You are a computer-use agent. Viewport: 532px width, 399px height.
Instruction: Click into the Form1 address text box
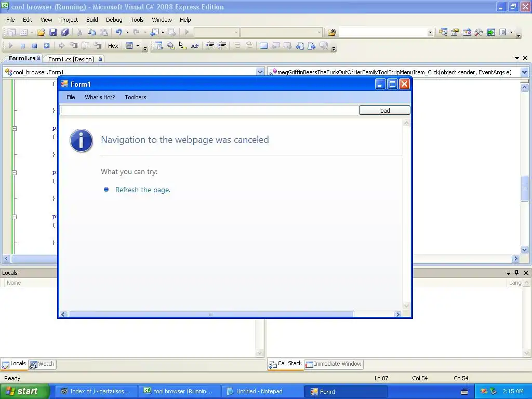[209, 110]
